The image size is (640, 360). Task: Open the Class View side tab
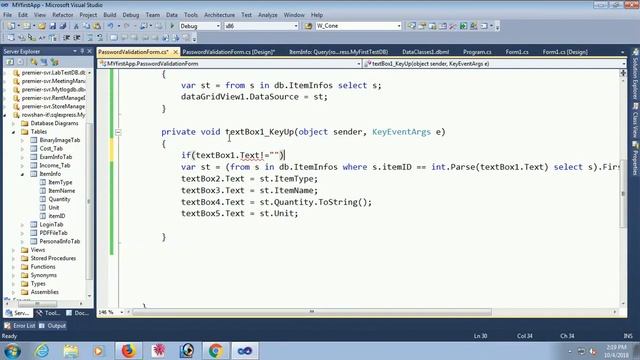tap(636, 120)
